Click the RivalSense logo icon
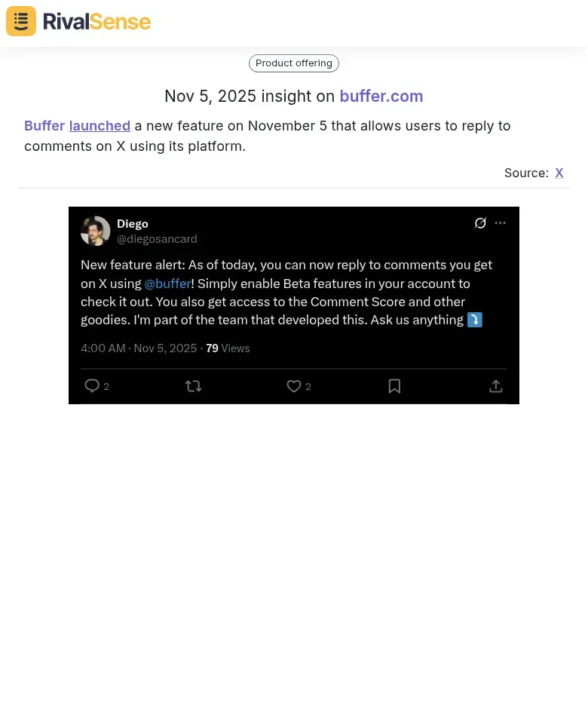Image resolution: width=588 pixels, height=724 pixels. (x=20, y=20)
